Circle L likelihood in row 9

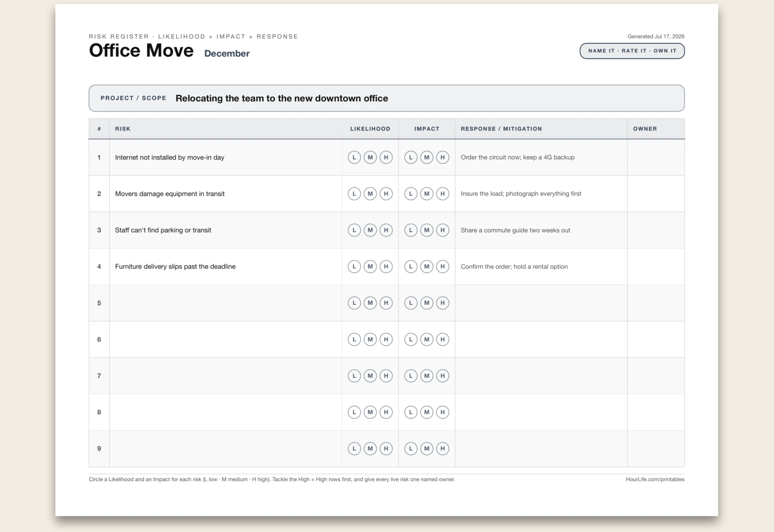354,449
